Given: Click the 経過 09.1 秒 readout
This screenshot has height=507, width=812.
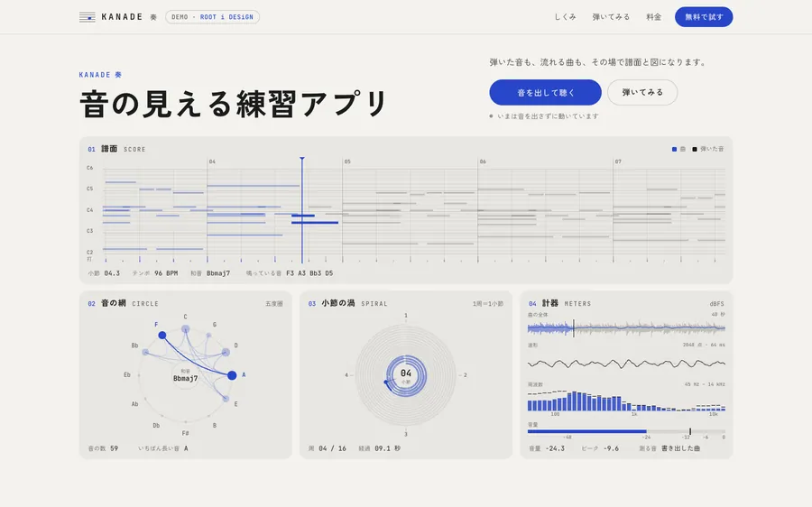Looking at the screenshot, I should coord(379,448).
